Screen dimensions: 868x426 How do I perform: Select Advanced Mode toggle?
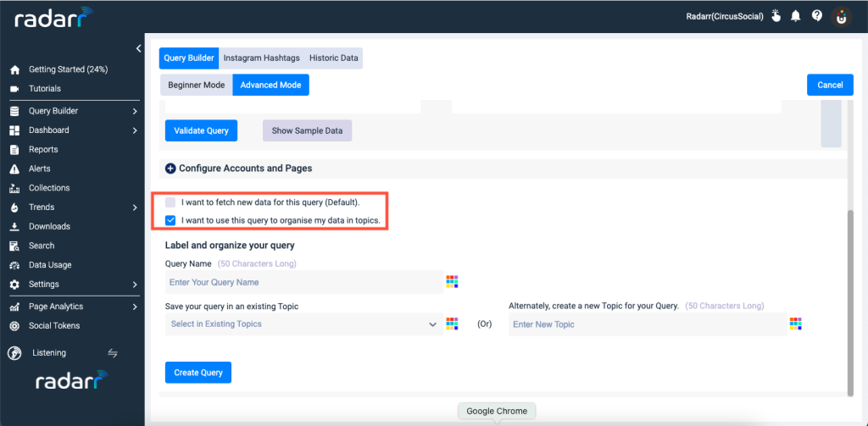point(270,86)
